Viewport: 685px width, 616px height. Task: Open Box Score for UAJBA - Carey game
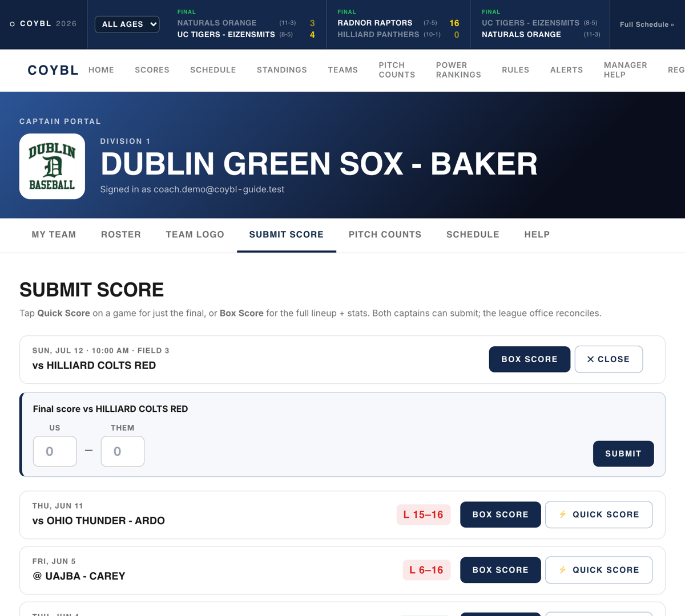(501, 570)
